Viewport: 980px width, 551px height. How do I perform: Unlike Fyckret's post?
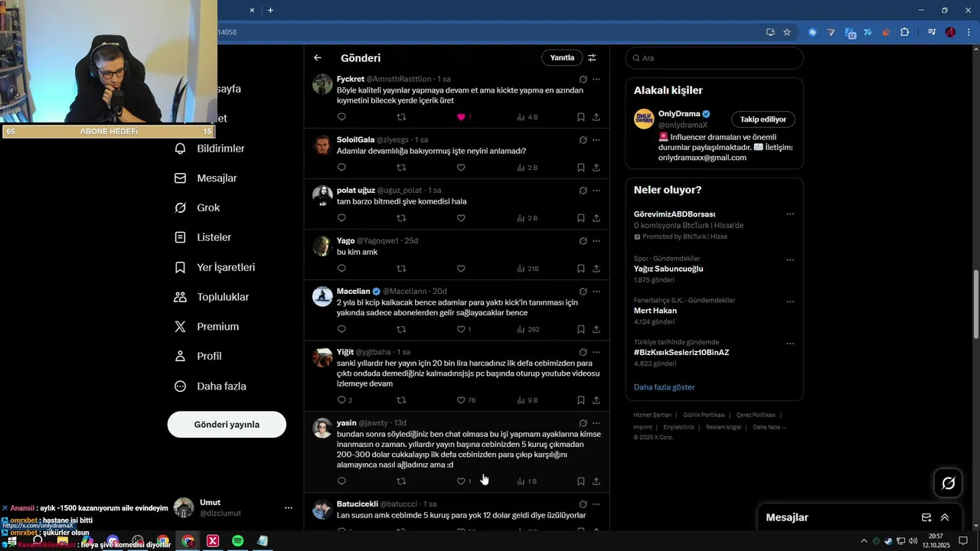click(x=461, y=117)
